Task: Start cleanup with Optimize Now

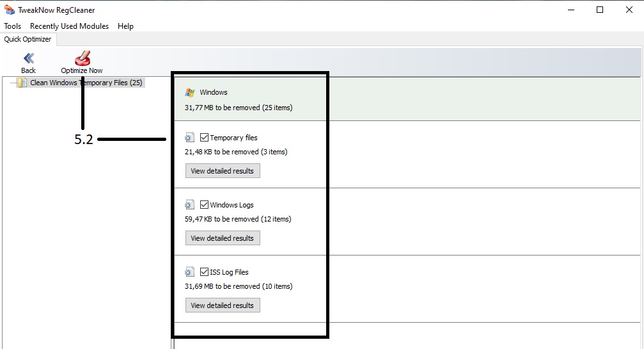Action: (x=82, y=63)
